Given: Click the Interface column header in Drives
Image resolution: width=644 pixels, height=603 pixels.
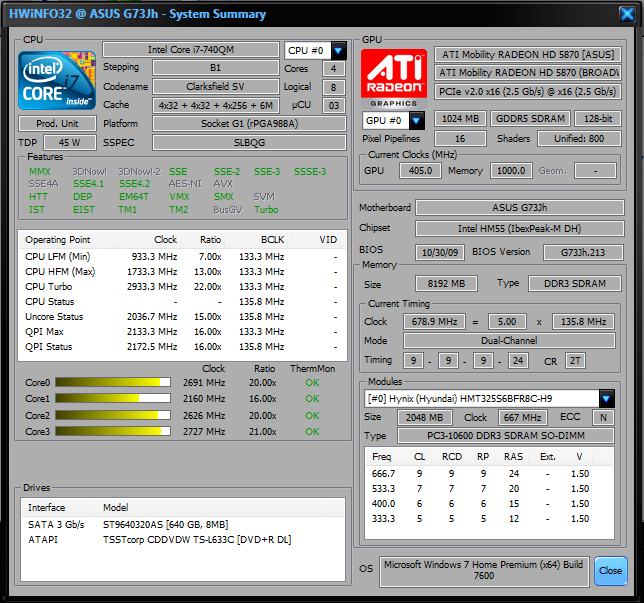Looking at the screenshot, I should [x=58, y=508].
